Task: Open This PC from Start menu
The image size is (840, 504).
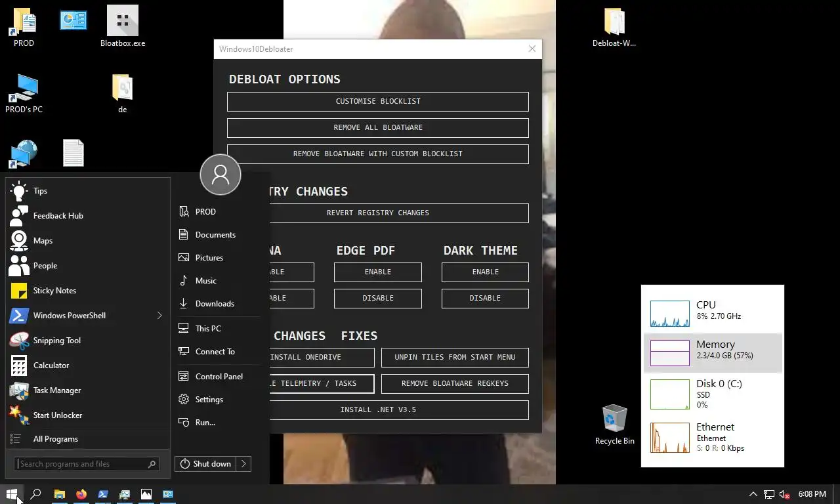Action: [x=218, y=329]
